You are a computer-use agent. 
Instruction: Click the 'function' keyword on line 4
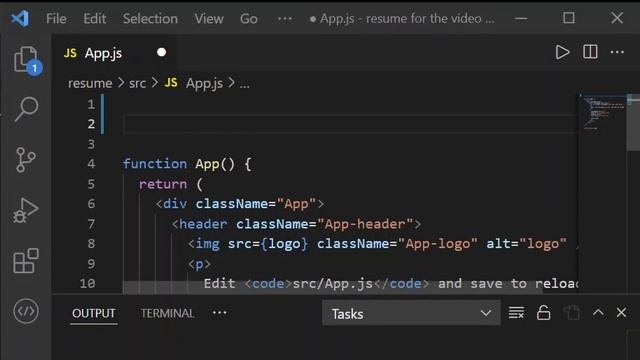point(155,164)
